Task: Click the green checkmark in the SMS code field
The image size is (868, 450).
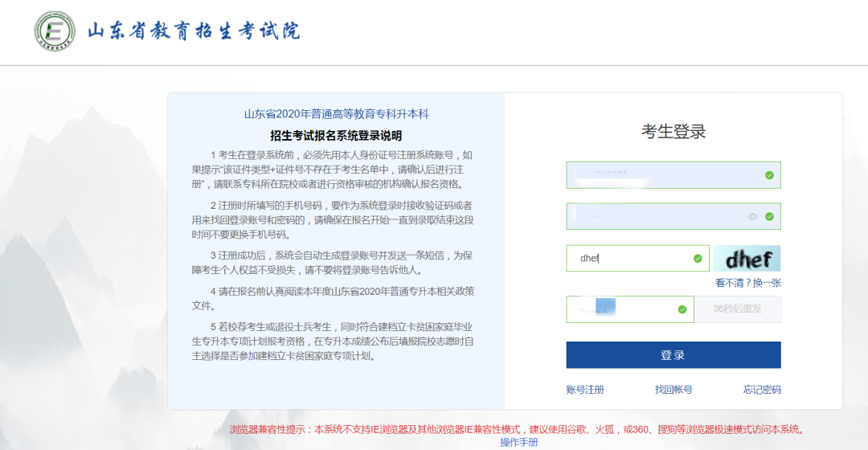Action: click(682, 309)
